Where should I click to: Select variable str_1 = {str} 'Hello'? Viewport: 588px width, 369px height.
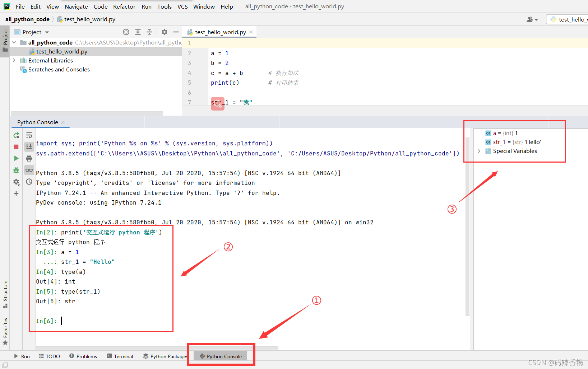[x=513, y=142]
